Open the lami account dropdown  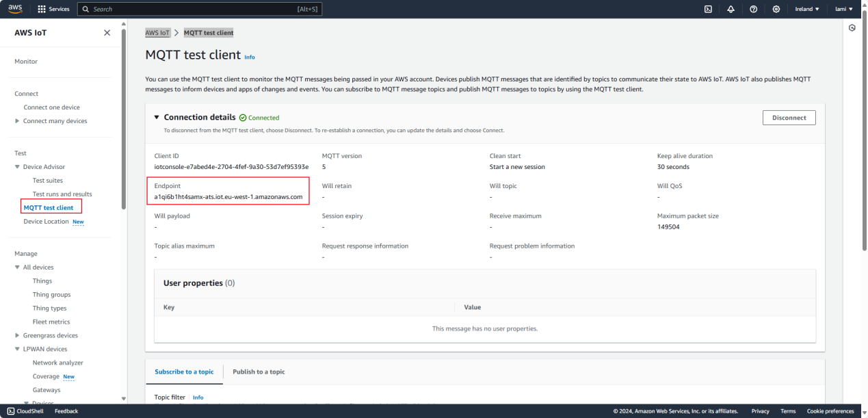[844, 9]
